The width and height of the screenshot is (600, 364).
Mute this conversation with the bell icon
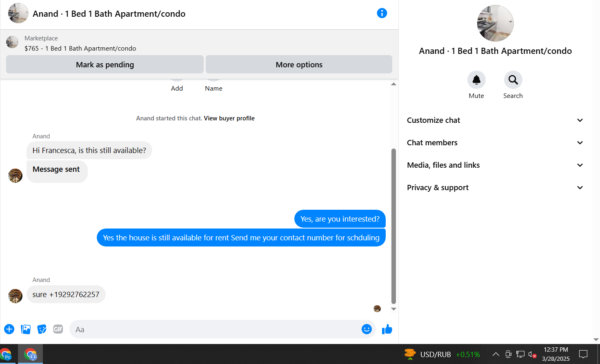(x=476, y=80)
